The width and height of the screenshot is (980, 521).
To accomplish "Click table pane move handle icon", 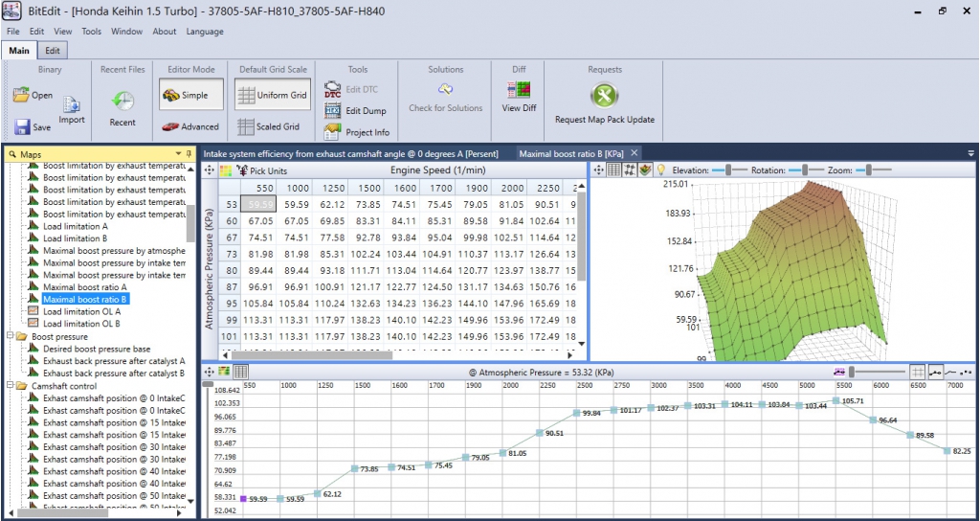I will coord(210,170).
